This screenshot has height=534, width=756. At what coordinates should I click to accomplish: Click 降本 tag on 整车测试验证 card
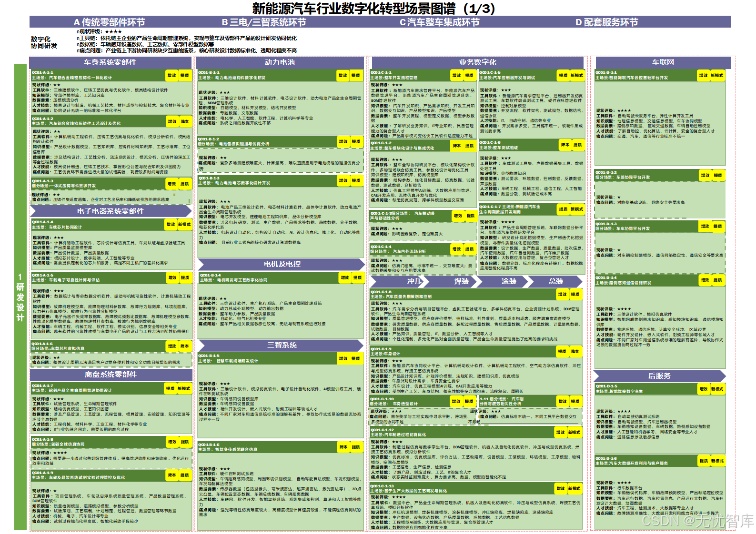click(x=565, y=145)
